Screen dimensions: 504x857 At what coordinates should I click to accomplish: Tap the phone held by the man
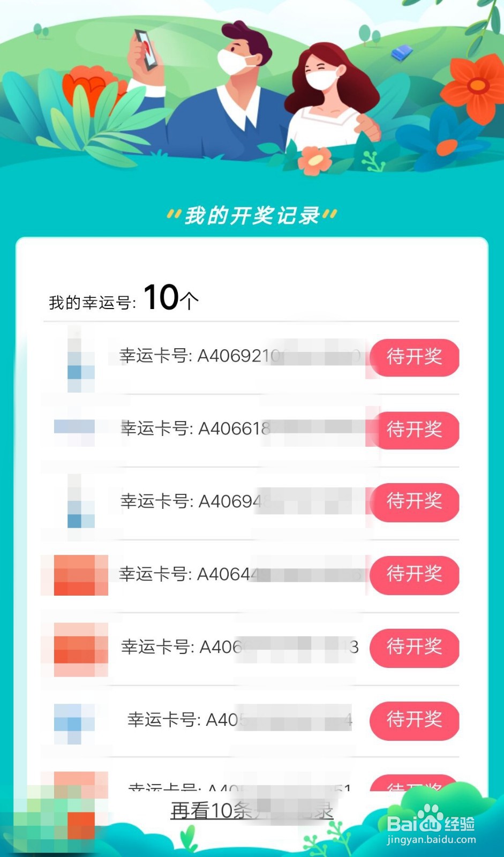tap(146, 49)
